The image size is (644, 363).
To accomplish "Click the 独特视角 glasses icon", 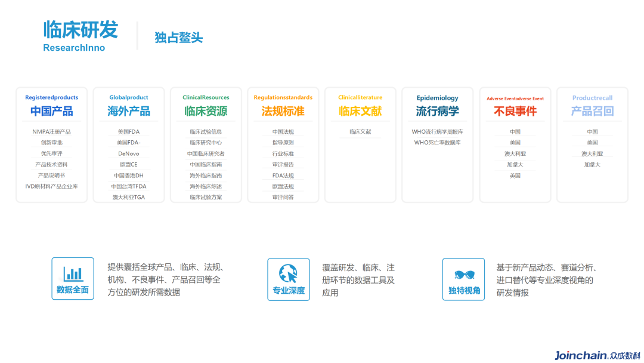I will [x=463, y=279].
